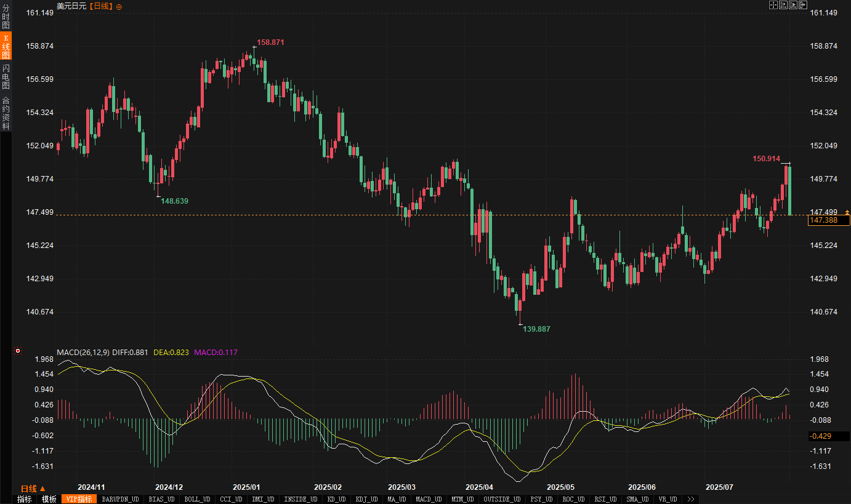The height and width of the screenshot is (504, 851).
Task: Select the 指标 bottom tab
Action: (25, 499)
